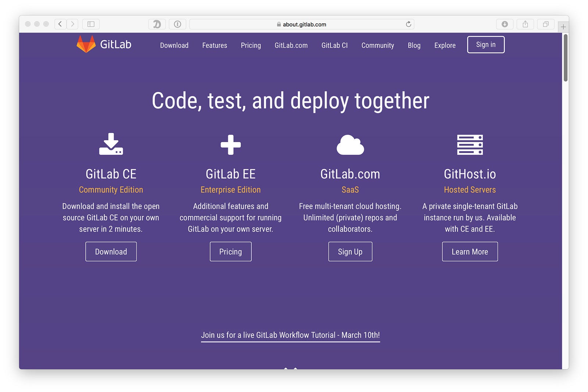
Task: Click the about.gitlab.com address bar
Action: pos(302,24)
